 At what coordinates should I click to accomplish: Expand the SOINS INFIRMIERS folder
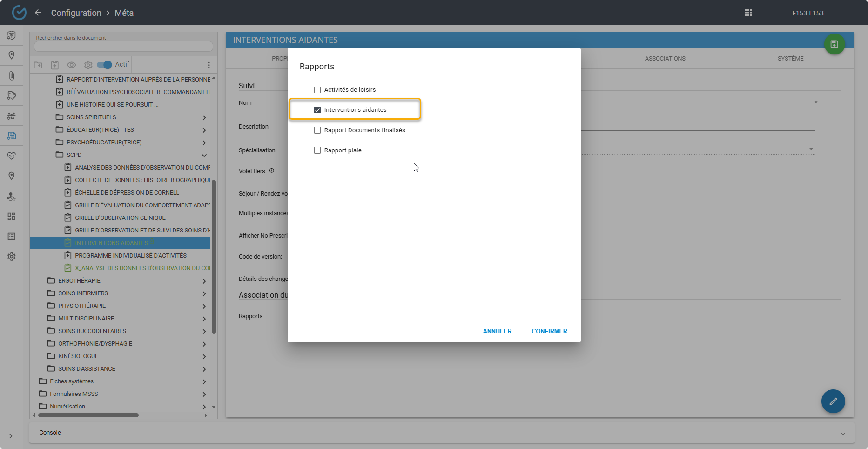(204, 293)
